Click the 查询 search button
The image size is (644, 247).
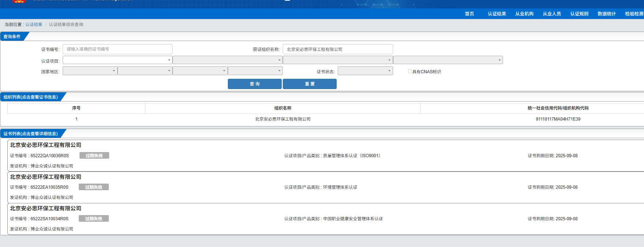click(x=255, y=84)
